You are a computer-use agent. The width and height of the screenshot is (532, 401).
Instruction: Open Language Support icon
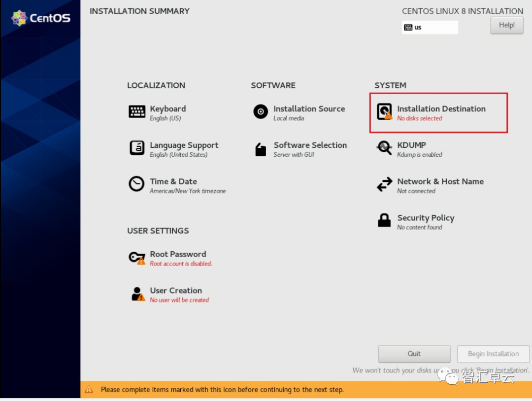pyautogui.click(x=137, y=148)
